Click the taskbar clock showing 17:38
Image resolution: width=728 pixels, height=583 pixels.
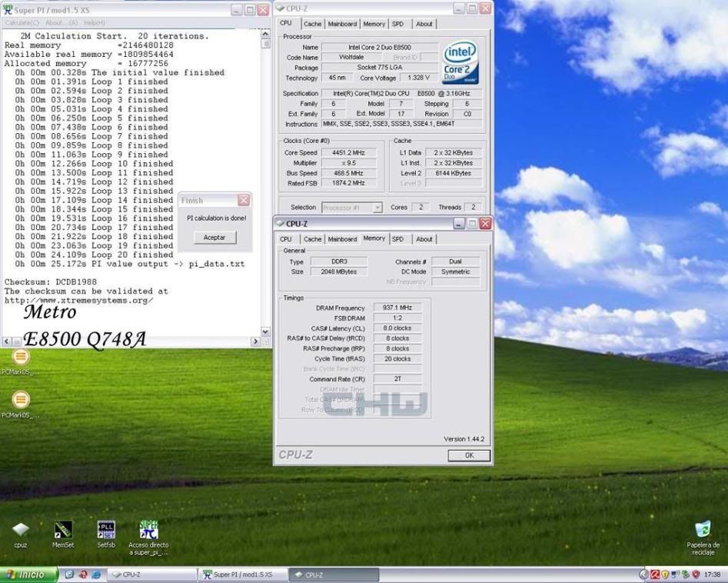tap(713, 575)
